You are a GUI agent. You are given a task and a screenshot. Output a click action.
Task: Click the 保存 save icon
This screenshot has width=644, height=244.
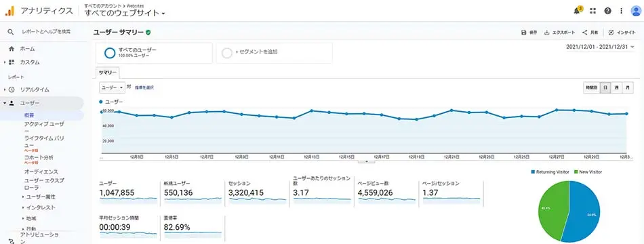click(523, 33)
